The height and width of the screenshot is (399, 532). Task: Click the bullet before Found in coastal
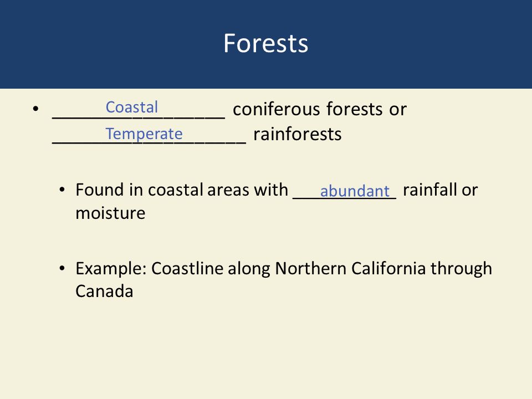click(x=62, y=190)
